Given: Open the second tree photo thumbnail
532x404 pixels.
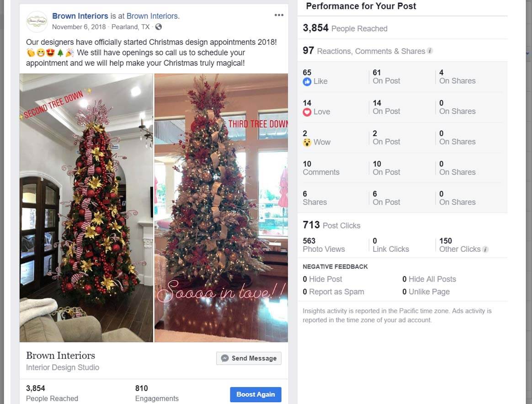Looking at the screenshot, I should [x=86, y=208].
